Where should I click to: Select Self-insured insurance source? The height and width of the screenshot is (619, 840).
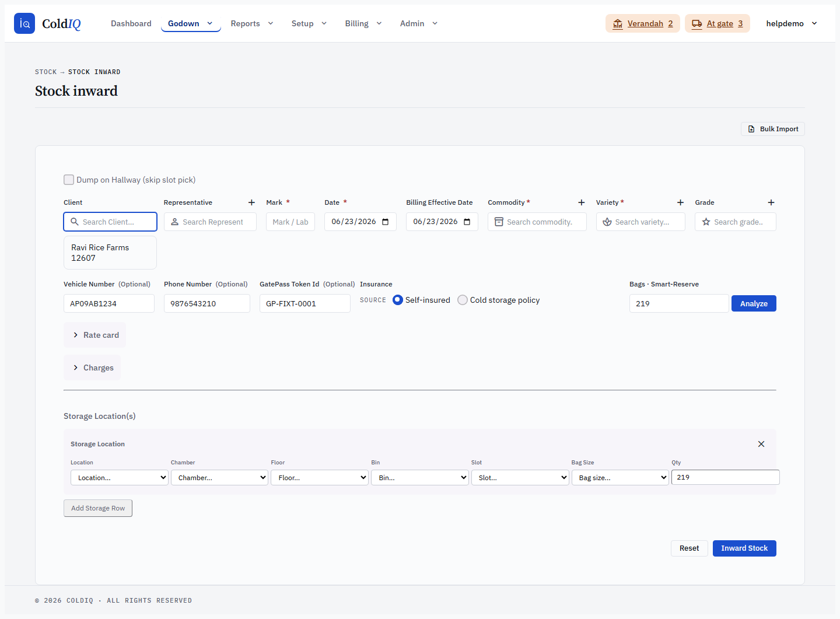pos(398,300)
